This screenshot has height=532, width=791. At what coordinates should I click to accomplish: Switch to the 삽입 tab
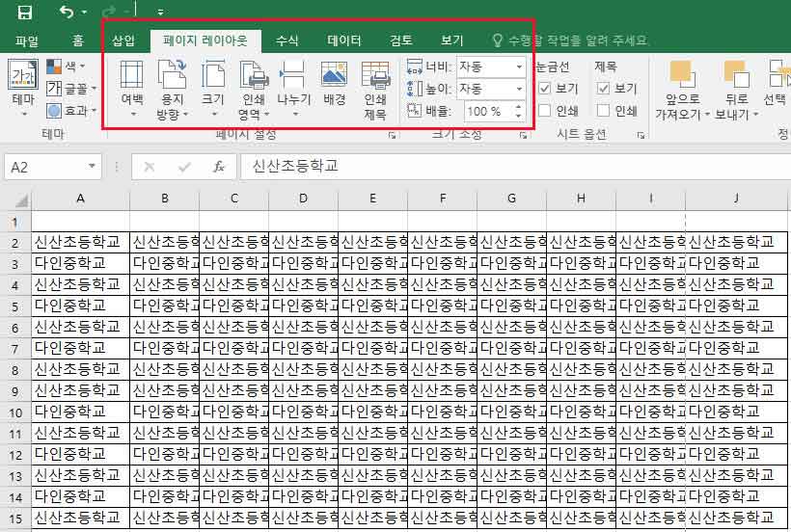(123, 40)
